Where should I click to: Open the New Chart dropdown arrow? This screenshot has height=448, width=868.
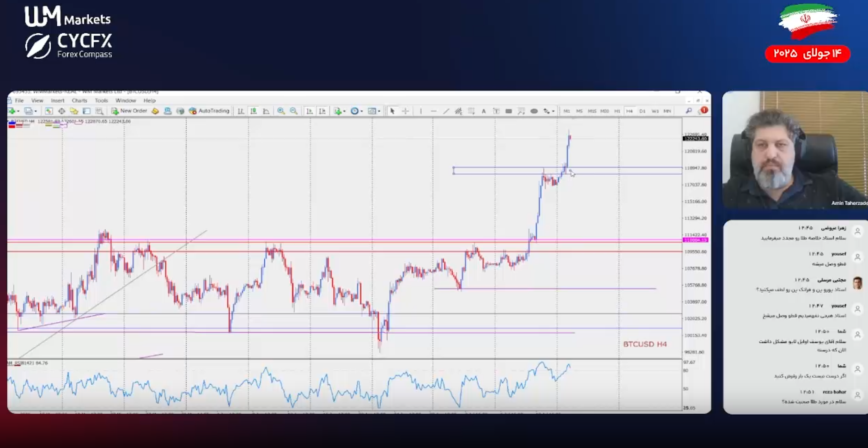pyautogui.click(x=18, y=111)
